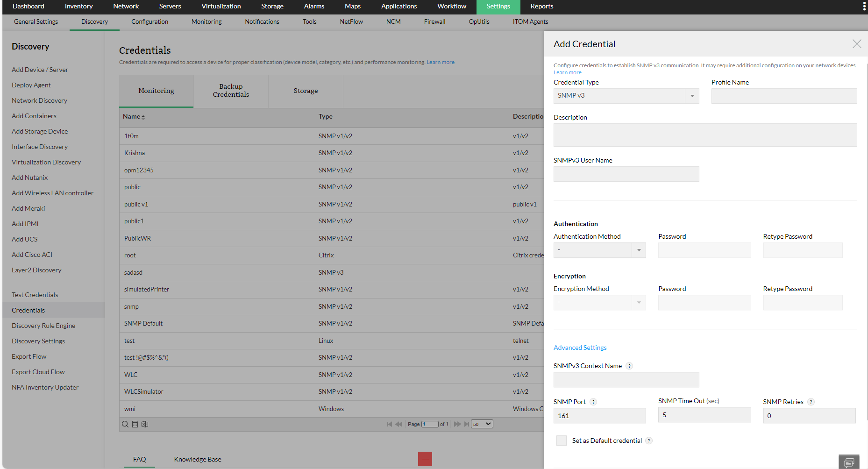Open Discovery Rule Engine in sidebar

pyautogui.click(x=43, y=326)
